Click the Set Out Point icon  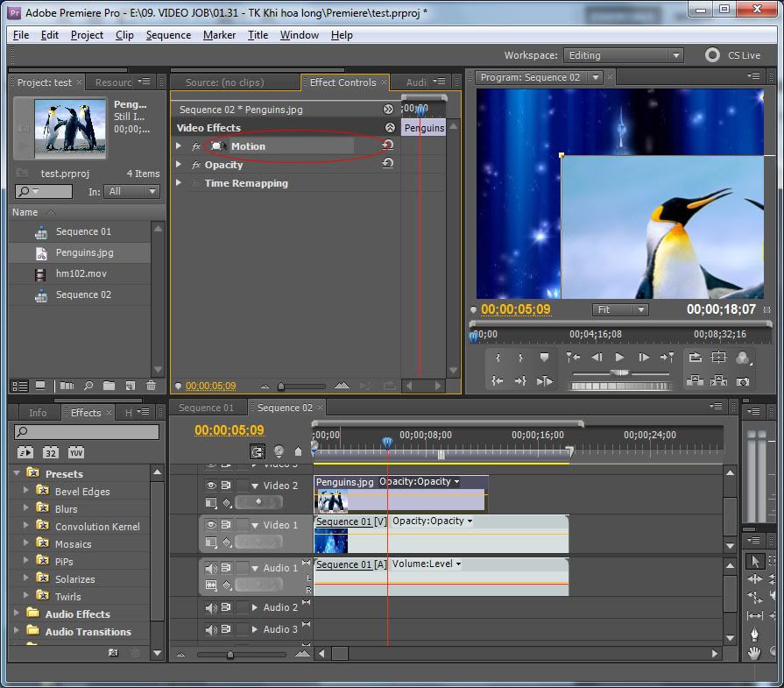(520, 358)
